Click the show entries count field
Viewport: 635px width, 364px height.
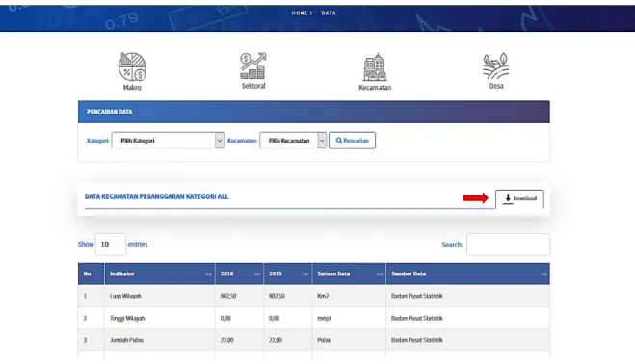111,245
